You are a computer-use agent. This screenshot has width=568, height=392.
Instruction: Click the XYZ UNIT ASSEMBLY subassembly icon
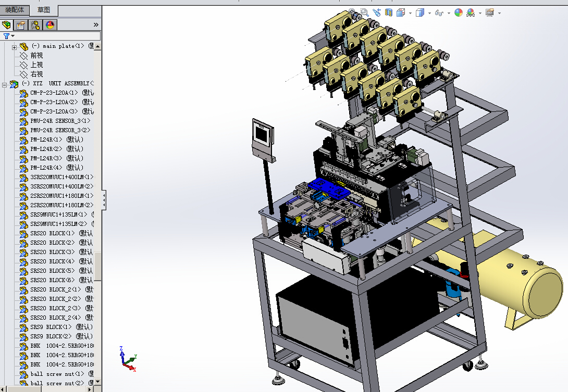tap(14, 84)
